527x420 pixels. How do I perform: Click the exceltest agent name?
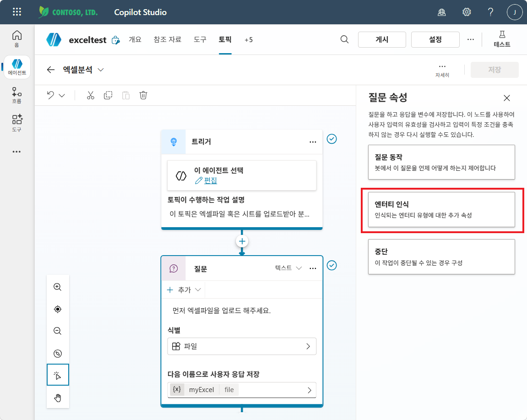coord(87,40)
